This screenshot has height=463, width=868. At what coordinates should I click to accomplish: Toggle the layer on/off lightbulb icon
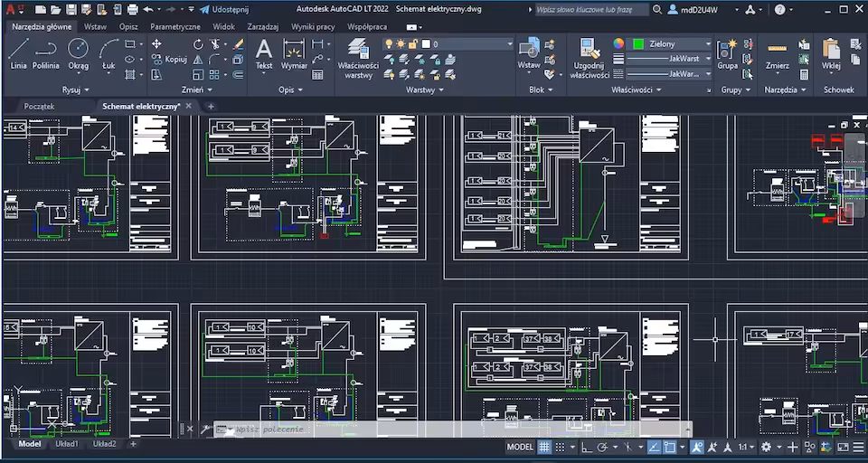point(389,43)
